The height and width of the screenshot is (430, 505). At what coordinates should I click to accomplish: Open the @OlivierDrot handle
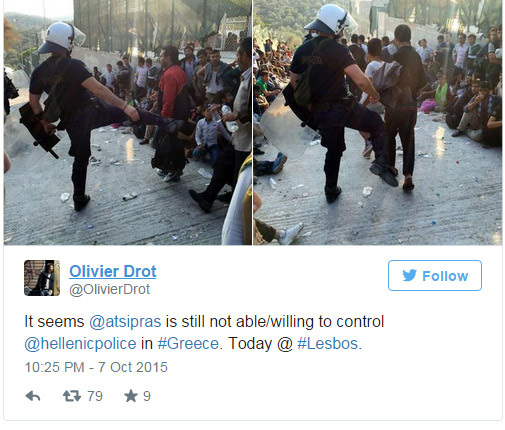109,289
